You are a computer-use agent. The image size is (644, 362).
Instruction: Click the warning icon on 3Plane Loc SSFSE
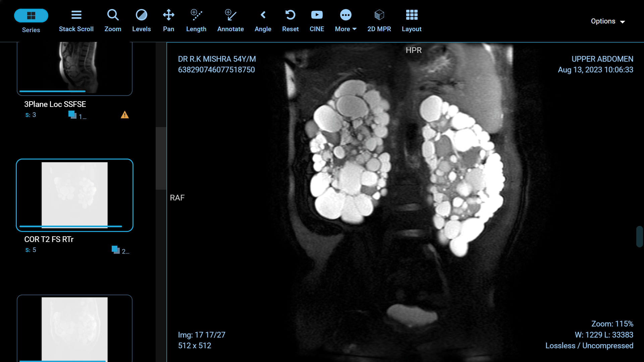tap(124, 115)
